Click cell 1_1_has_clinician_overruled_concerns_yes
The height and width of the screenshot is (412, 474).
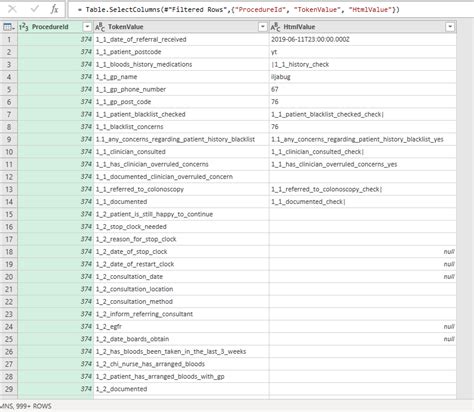363,164
